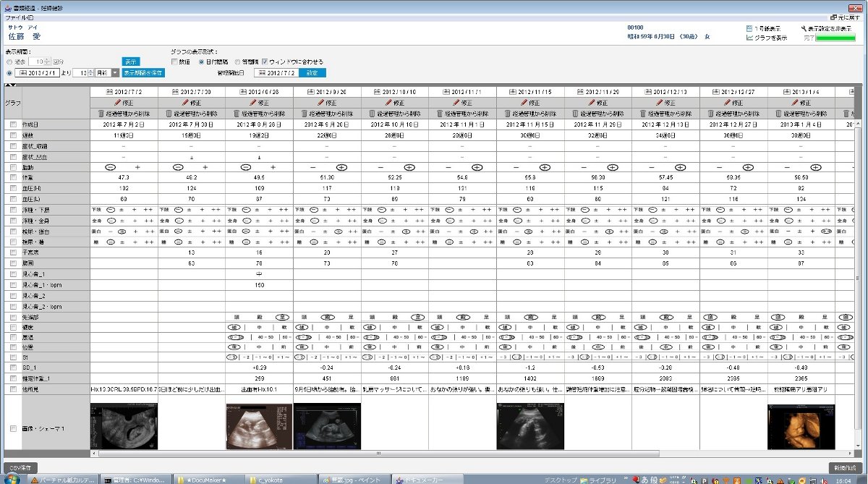Viewport: 868px width, 484px height.
Task: Click calendar icon in period start date field
Action: [24, 73]
